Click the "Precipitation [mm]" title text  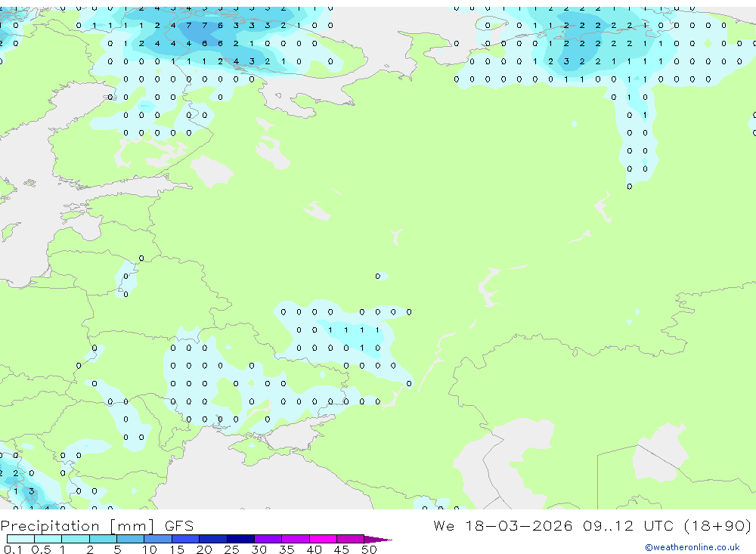pos(77,526)
